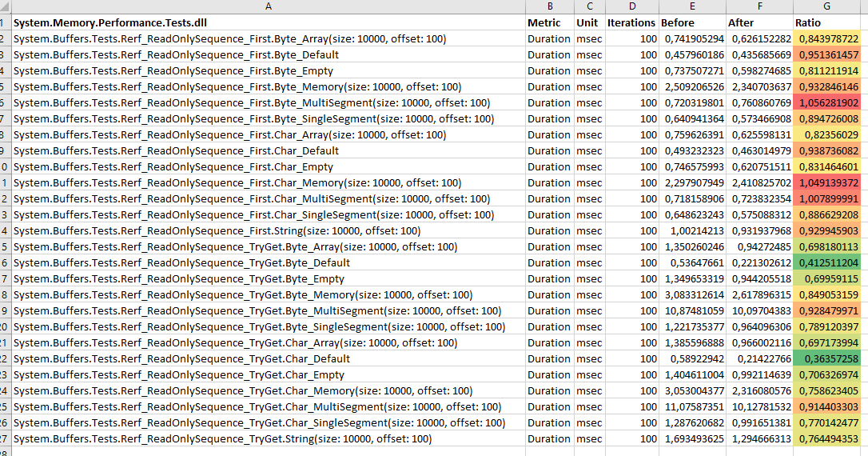The width and height of the screenshot is (868, 456).
Task: Select the TryGet.Byte_Memory test name cell
Action: pos(269,294)
